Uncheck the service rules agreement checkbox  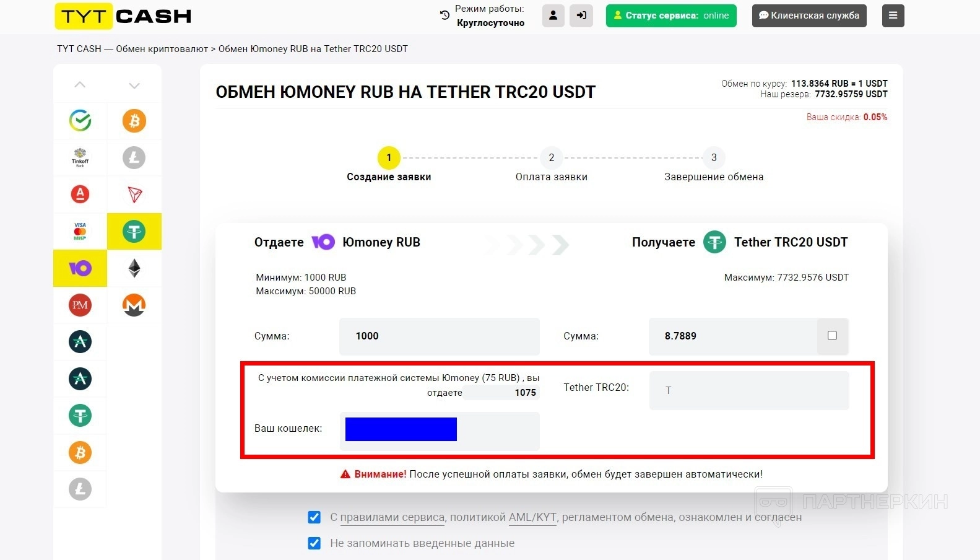tap(314, 517)
